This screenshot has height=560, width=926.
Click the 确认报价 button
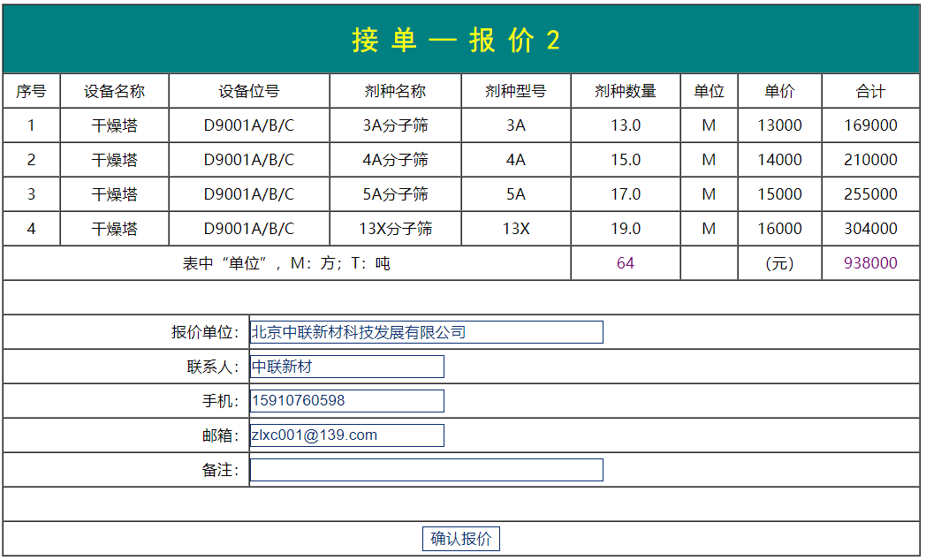[460, 539]
